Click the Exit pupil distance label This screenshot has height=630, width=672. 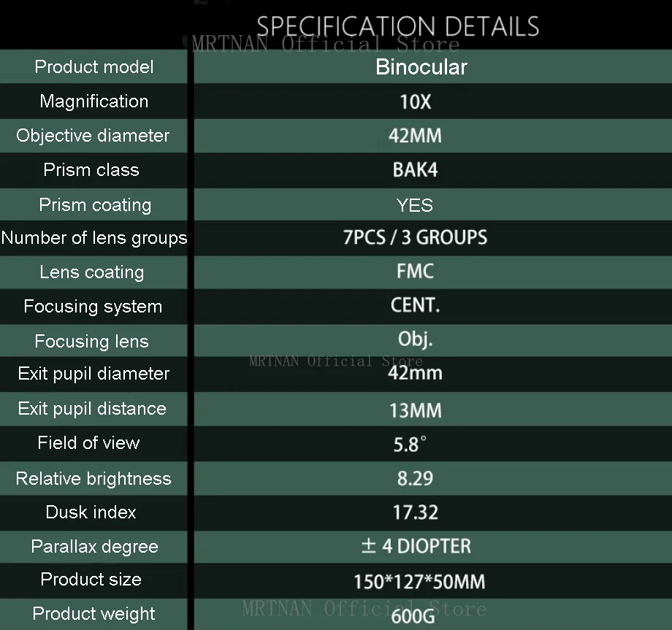tap(92, 409)
